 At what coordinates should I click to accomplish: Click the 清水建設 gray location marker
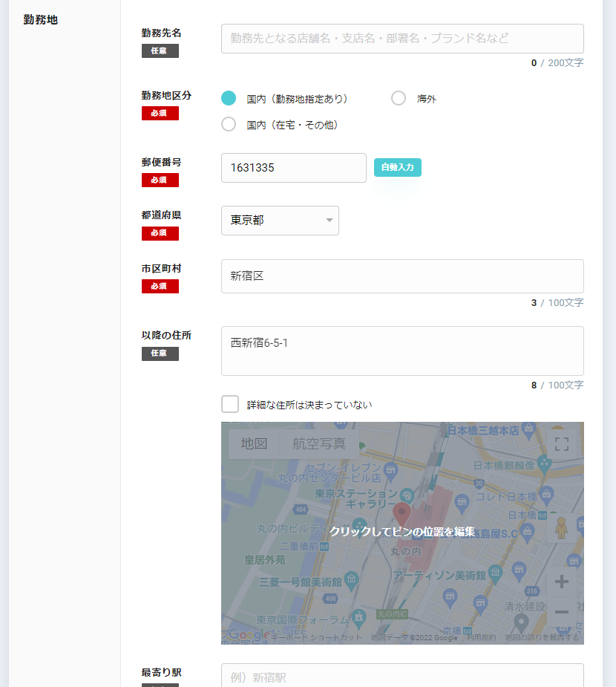click(x=520, y=622)
